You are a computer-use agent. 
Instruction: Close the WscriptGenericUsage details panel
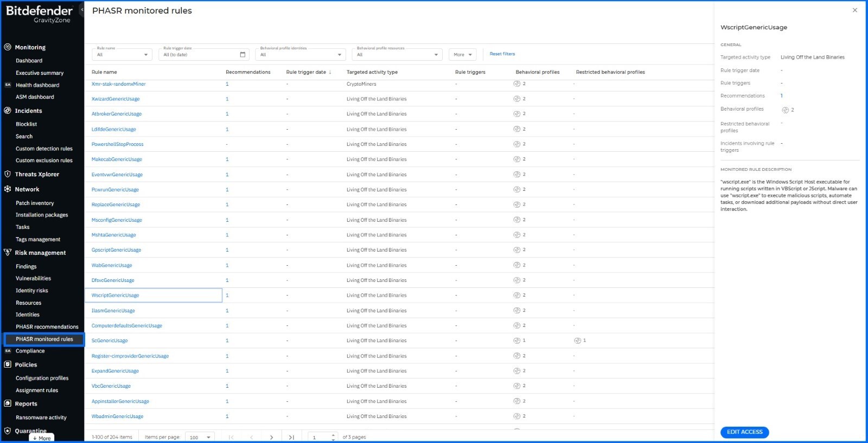pos(855,10)
